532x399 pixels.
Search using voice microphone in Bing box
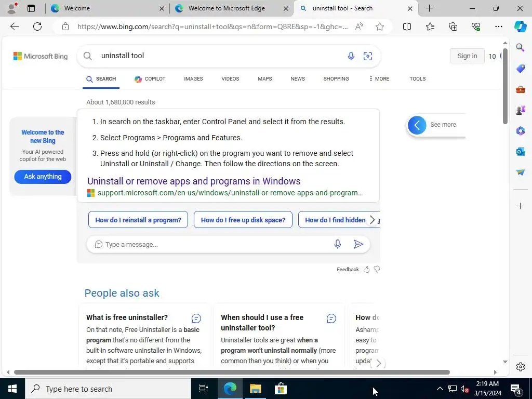click(351, 56)
